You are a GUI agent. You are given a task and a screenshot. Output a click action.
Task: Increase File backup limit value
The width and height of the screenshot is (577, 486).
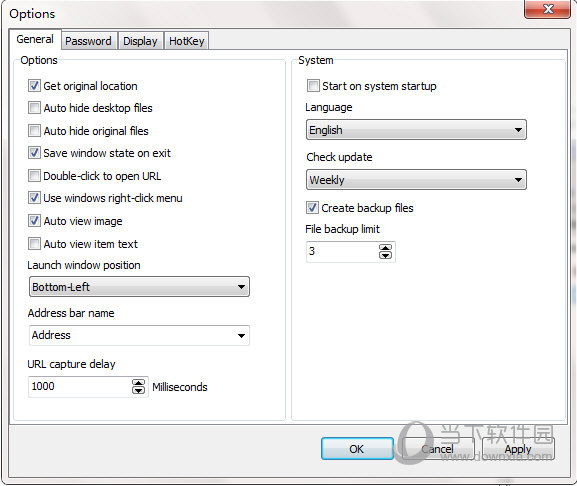tap(385, 248)
